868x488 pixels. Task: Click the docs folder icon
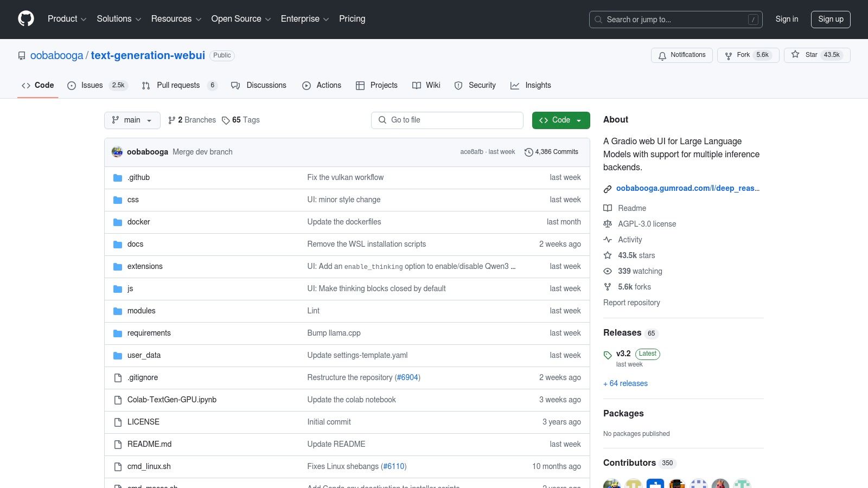pyautogui.click(x=118, y=245)
